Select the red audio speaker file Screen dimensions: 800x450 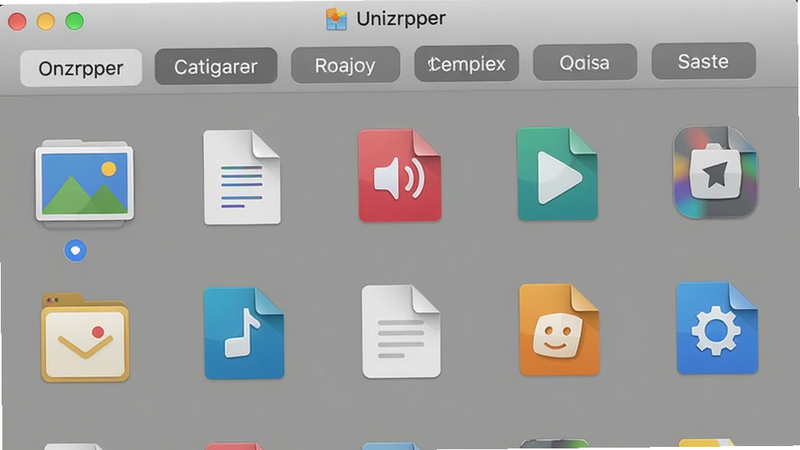[400, 176]
